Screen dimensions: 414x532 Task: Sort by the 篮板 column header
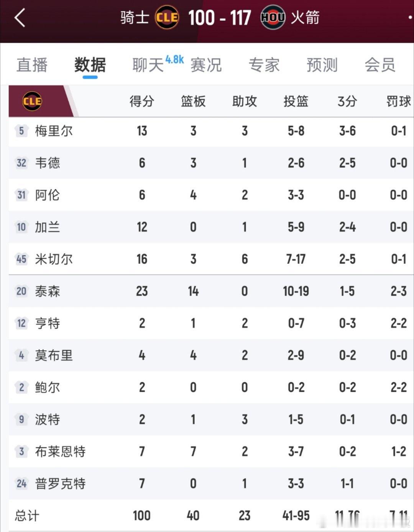click(x=193, y=101)
